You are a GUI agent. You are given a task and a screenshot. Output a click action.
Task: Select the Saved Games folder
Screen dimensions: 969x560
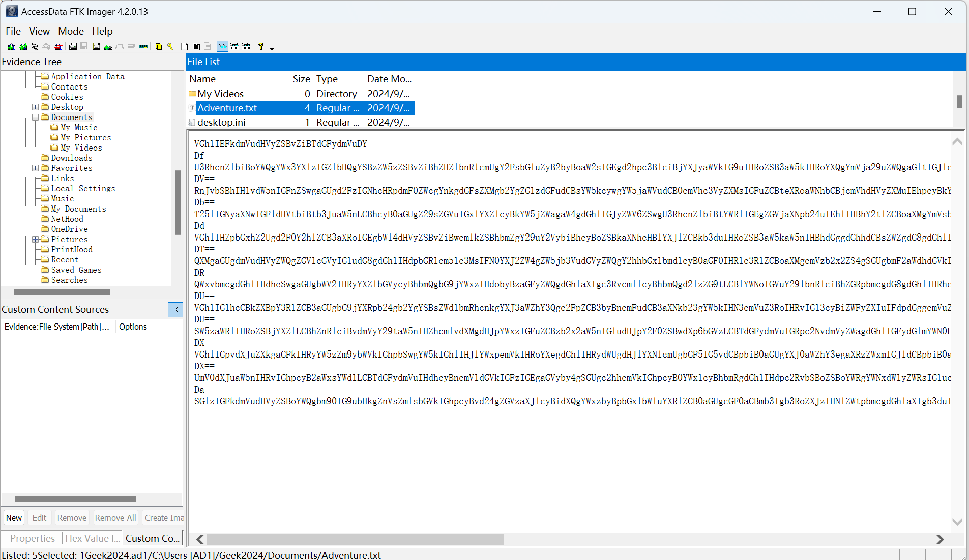click(x=76, y=270)
